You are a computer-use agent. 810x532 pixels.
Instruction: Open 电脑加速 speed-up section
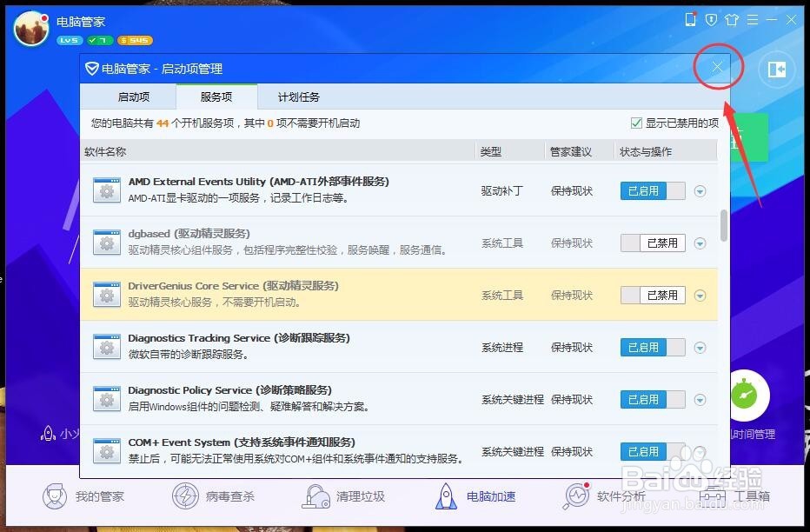[475, 496]
